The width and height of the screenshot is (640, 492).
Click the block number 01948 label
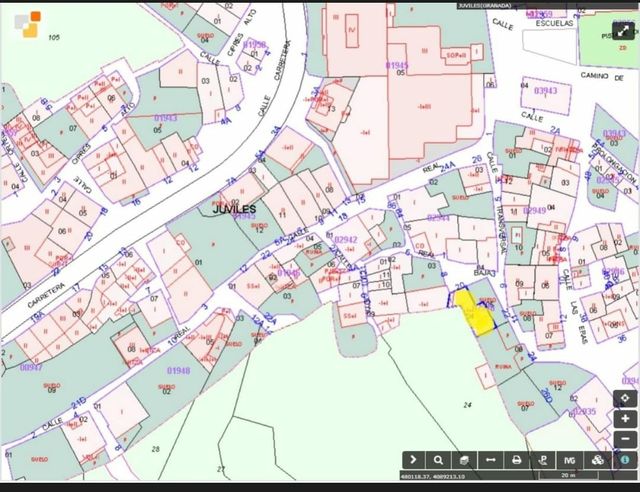click(178, 371)
